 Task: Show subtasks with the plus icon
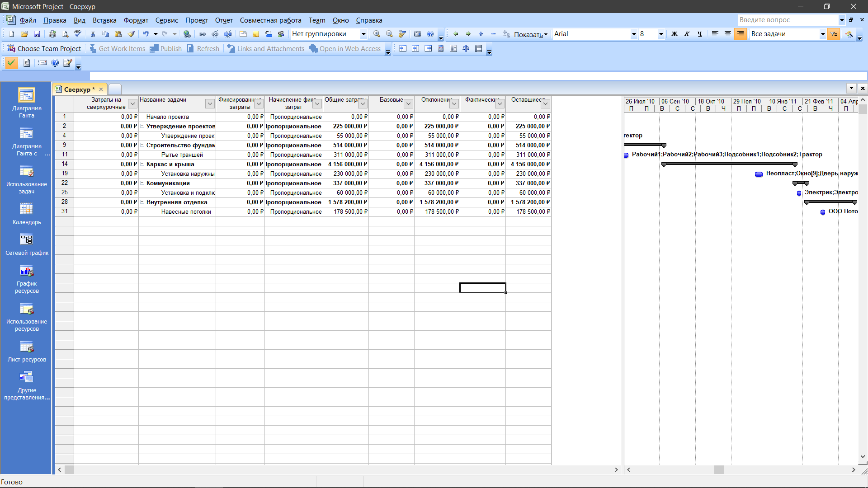481,34
